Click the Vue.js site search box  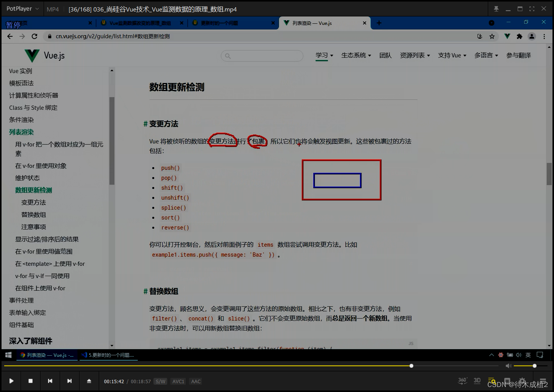pyautogui.click(x=262, y=56)
